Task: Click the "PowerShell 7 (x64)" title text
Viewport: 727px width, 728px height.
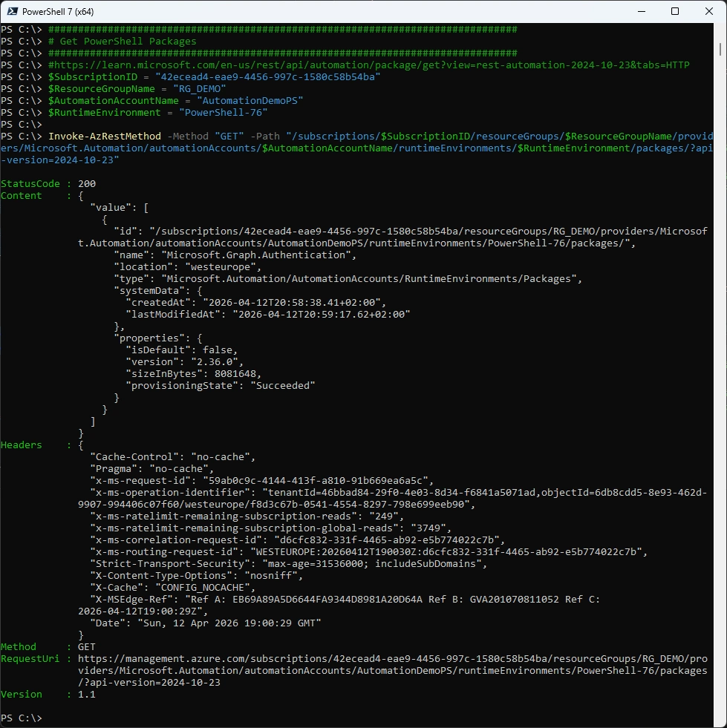Action: click(x=60, y=12)
